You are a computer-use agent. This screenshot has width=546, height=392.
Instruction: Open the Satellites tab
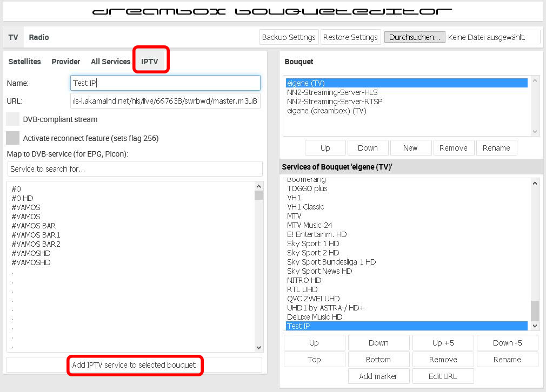click(24, 62)
